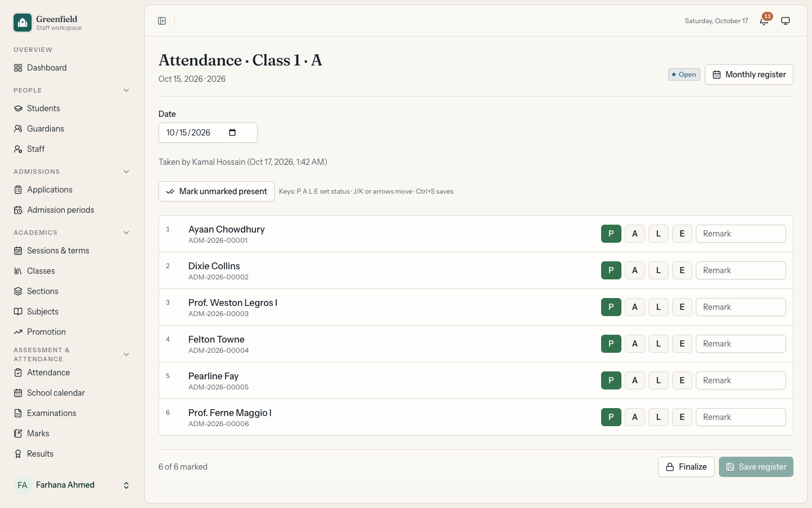Open the Monthly register
The width and height of the screenshot is (812, 508).
(x=749, y=75)
